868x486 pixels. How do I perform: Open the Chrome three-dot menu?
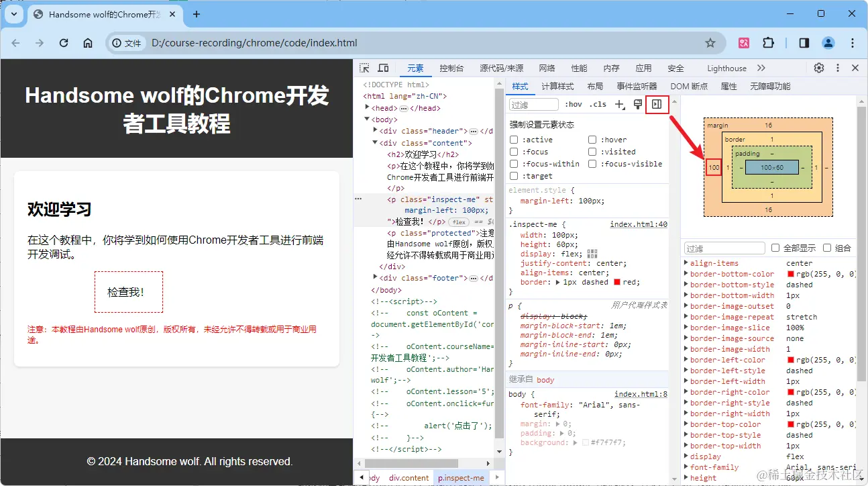853,43
